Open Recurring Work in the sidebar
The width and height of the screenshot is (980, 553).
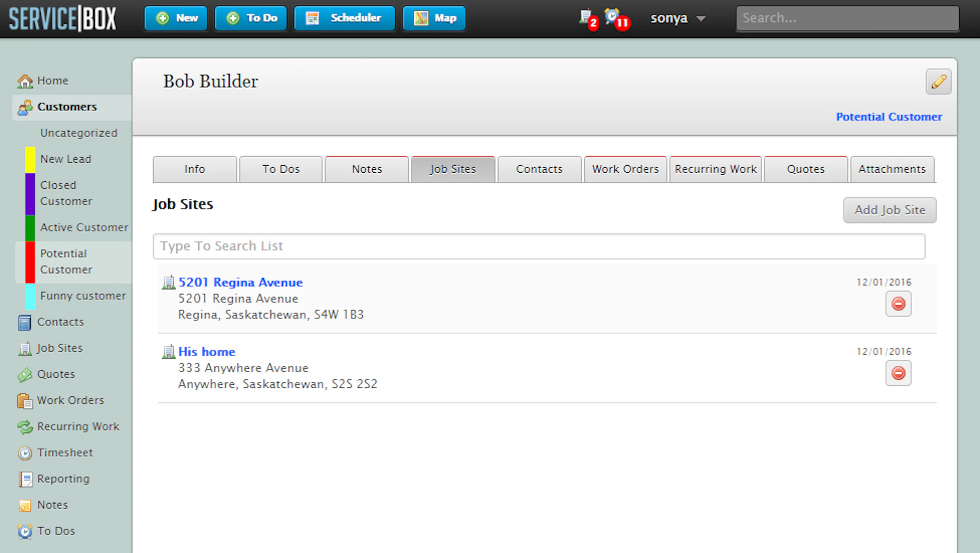[x=68, y=427]
